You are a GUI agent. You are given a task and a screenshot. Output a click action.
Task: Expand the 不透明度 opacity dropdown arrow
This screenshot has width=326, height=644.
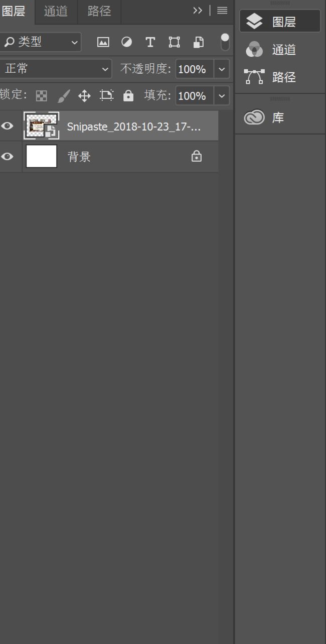point(222,69)
